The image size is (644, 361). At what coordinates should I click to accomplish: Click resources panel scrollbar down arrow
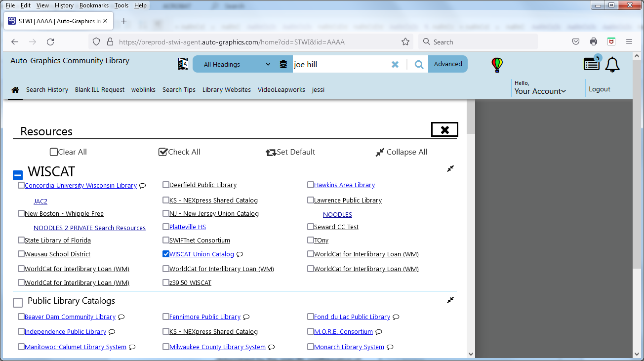pyautogui.click(x=471, y=354)
